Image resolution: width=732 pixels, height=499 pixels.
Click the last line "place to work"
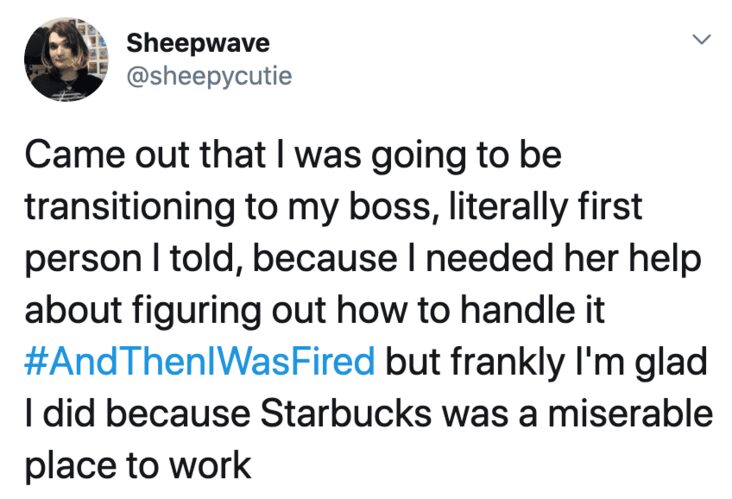point(138,466)
